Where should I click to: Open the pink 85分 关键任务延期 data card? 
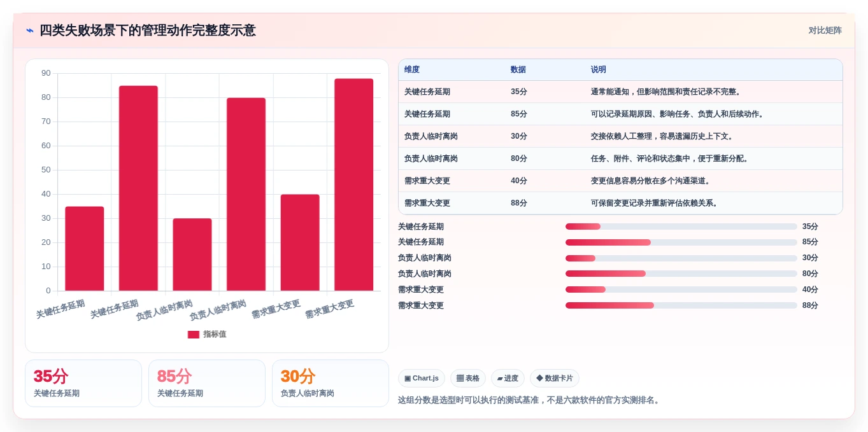[x=207, y=383]
